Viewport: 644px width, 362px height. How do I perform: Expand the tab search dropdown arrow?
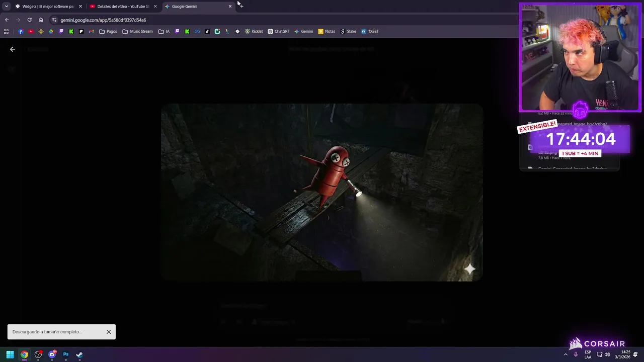coord(6,7)
